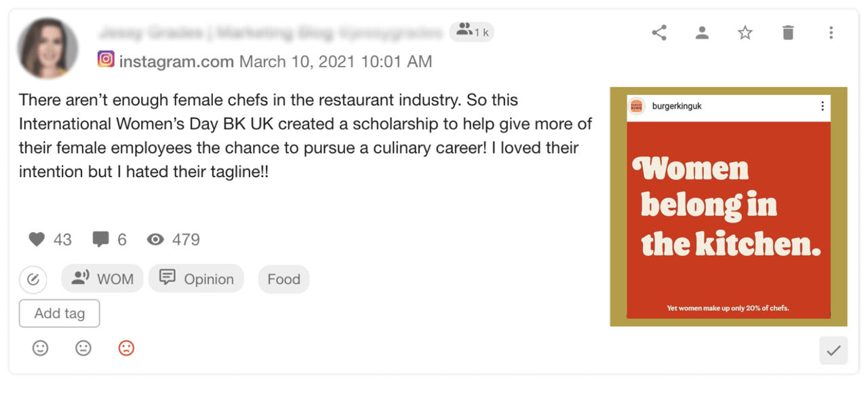Screen dimensions: 868x393
Task: Click the Instagram source logo icon
Action: pyautogui.click(x=106, y=60)
